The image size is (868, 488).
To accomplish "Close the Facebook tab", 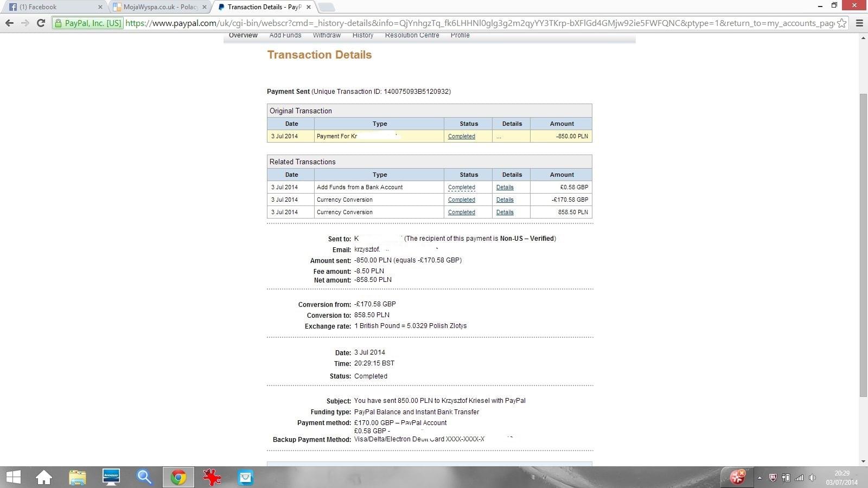I will (100, 7).
